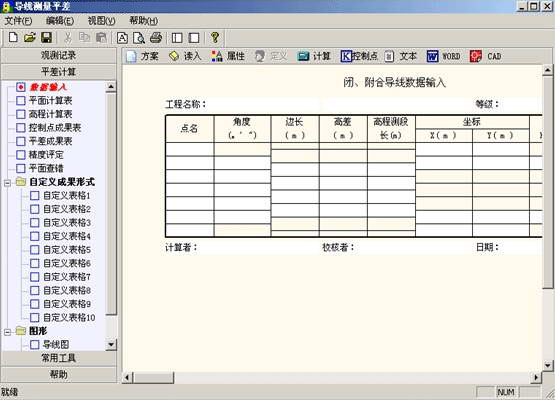Screen dimensions: 555x400
Task: Check the 平面计算表 box in the tree
Action: 21,101
